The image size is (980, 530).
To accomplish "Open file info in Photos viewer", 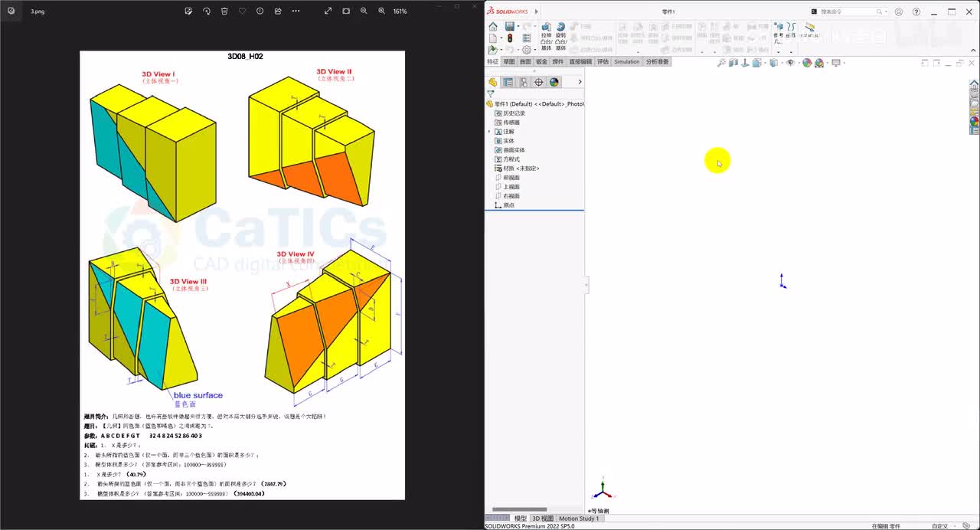I will pos(260,11).
